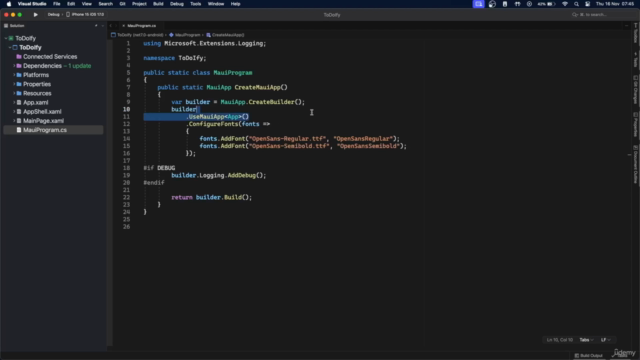The width and height of the screenshot is (640, 360).
Task: Click the UseMauiApp<App>() line of code
Action: pyautogui.click(x=218, y=117)
